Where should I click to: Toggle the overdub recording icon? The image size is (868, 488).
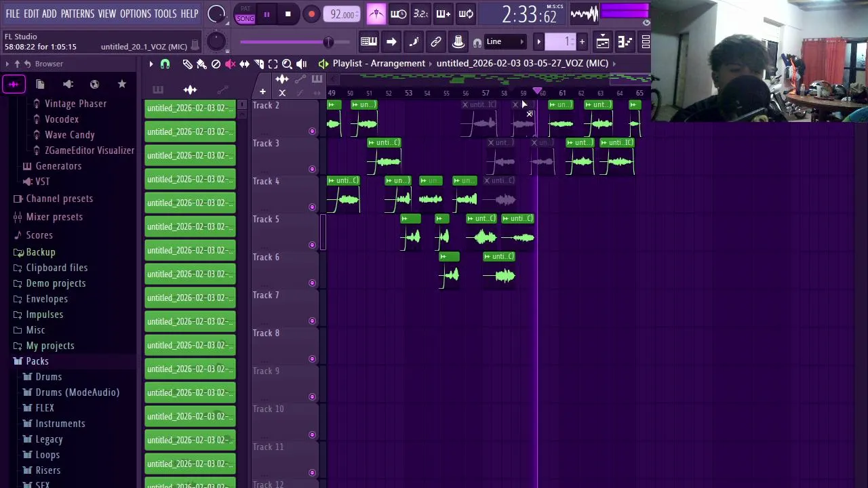click(443, 14)
